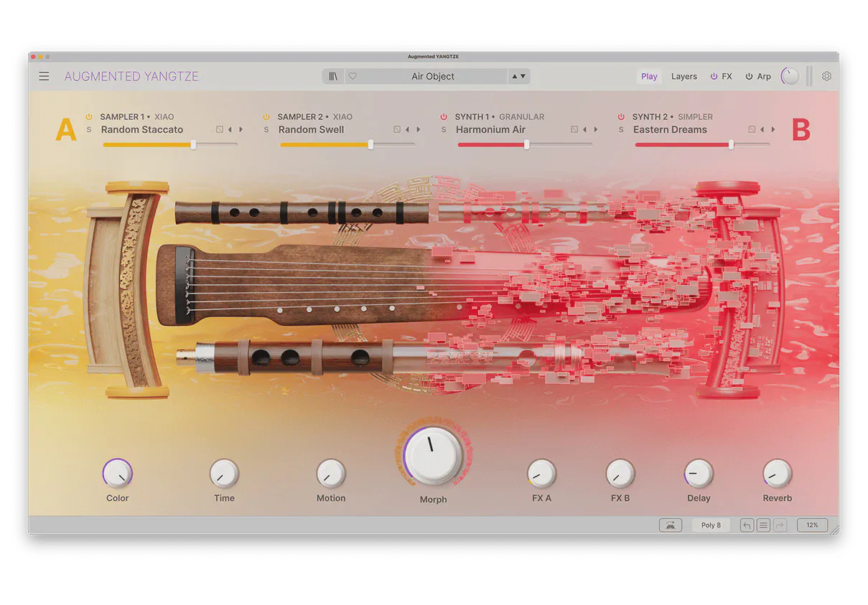Switch to the Play tab
This screenshot has height=605, width=868.
(x=649, y=76)
